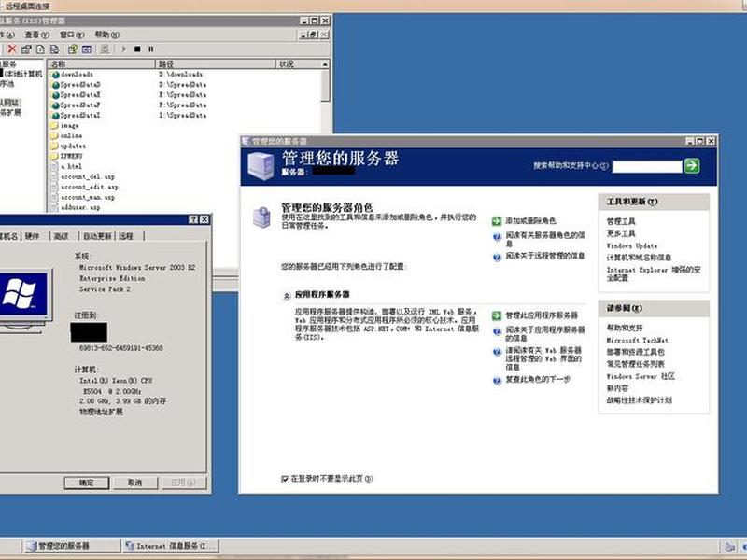Click the 搜索帮助和支持中心 search field
Screen dimensions: 747x560
pos(647,166)
